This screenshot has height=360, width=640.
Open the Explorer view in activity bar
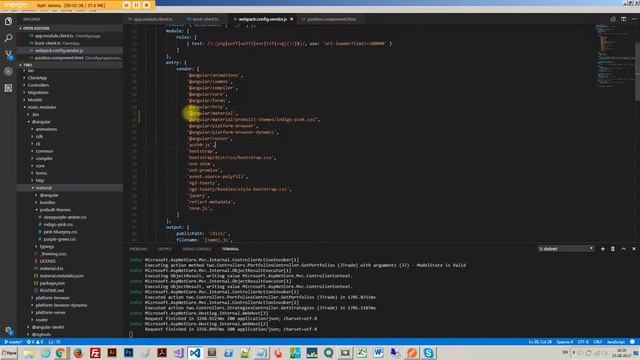point(8,21)
